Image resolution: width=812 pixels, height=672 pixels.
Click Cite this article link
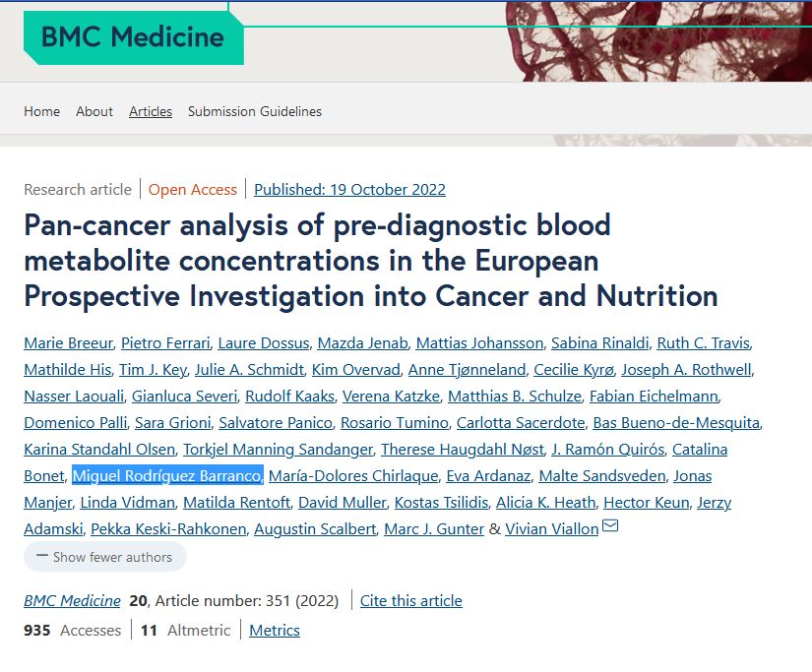point(410,600)
